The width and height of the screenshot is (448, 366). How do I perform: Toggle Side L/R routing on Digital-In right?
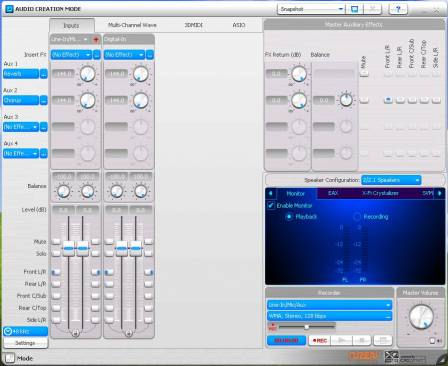(149, 320)
